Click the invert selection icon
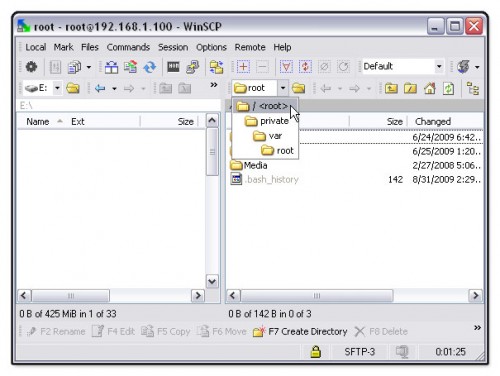 click(305, 67)
